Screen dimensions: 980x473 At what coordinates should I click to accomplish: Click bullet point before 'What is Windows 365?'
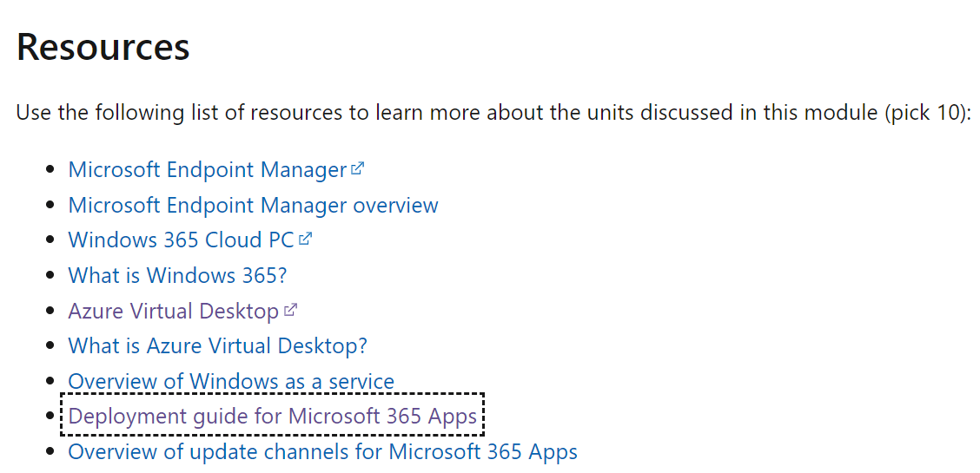click(50, 277)
